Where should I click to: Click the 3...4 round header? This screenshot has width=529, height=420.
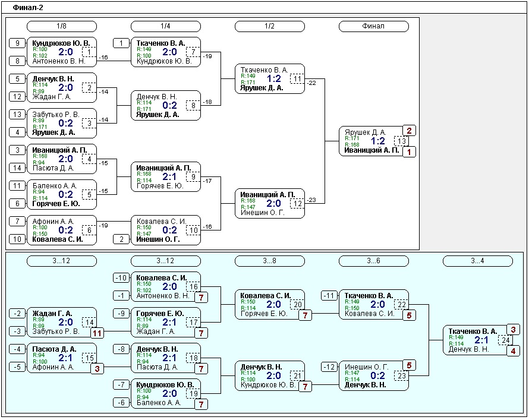477,261
